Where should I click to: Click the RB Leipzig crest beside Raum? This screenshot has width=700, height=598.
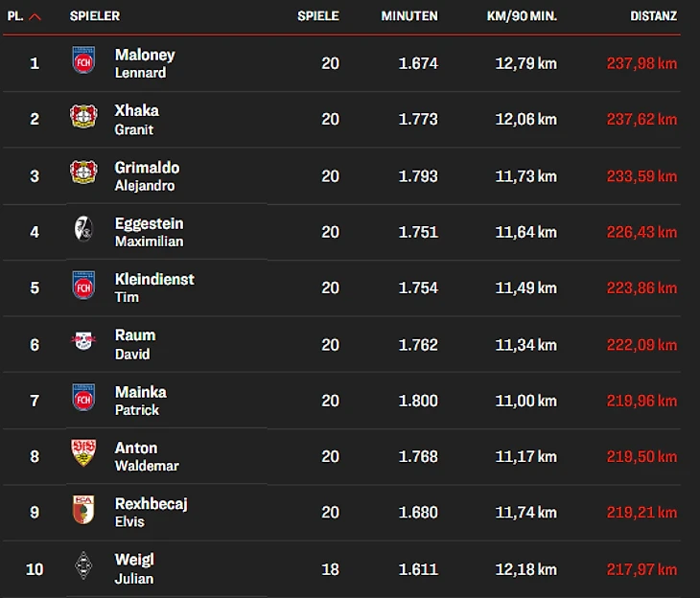pyautogui.click(x=83, y=342)
